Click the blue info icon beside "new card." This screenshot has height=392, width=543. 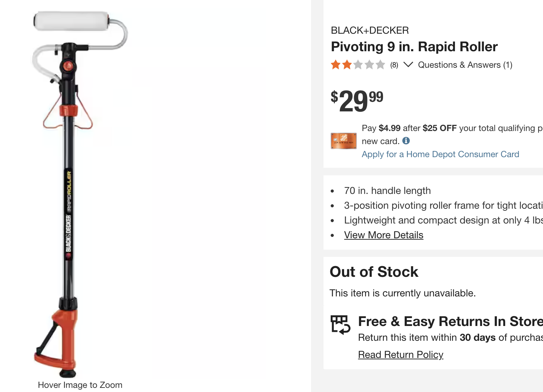coord(406,141)
